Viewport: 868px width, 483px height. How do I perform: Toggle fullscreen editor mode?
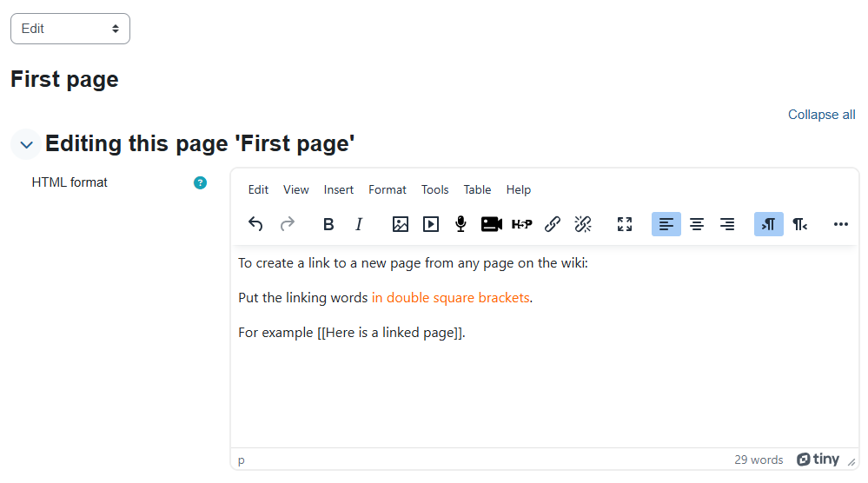pos(625,224)
